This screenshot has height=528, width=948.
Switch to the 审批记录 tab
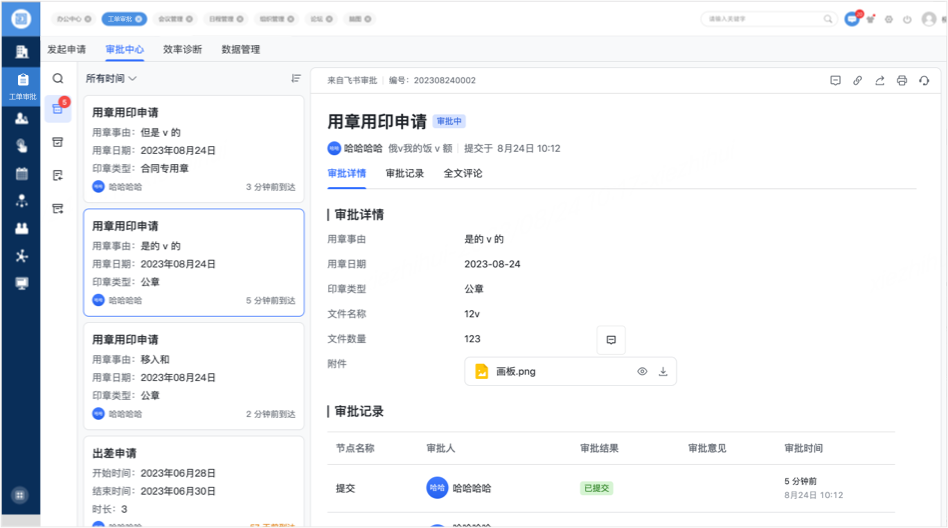pyautogui.click(x=405, y=173)
